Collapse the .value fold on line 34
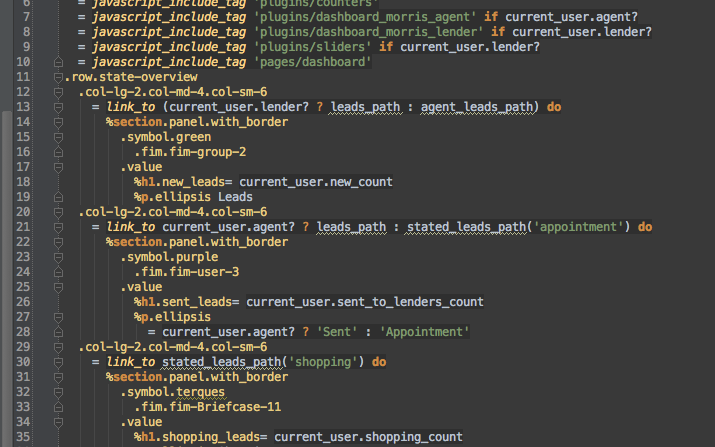This screenshot has width=715, height=447. click(58, 422)
